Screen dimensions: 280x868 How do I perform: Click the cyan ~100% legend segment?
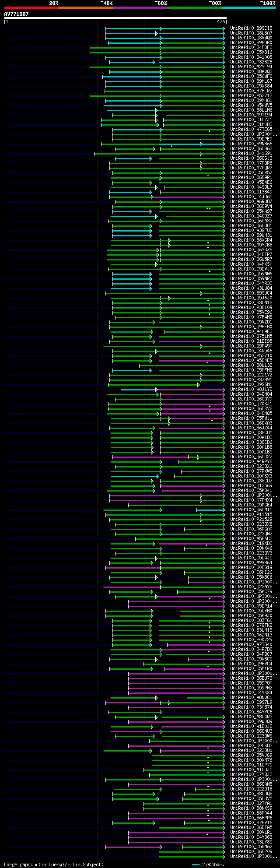tap(248, 8)
